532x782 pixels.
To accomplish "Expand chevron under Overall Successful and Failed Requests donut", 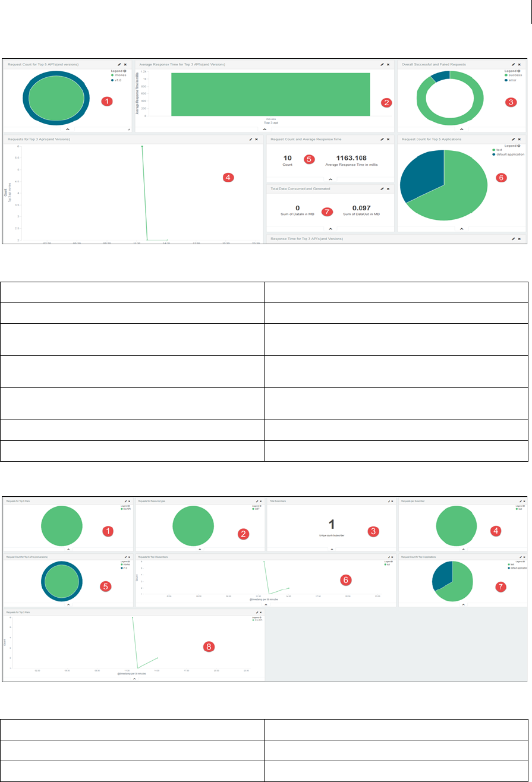I will (462, 128).
